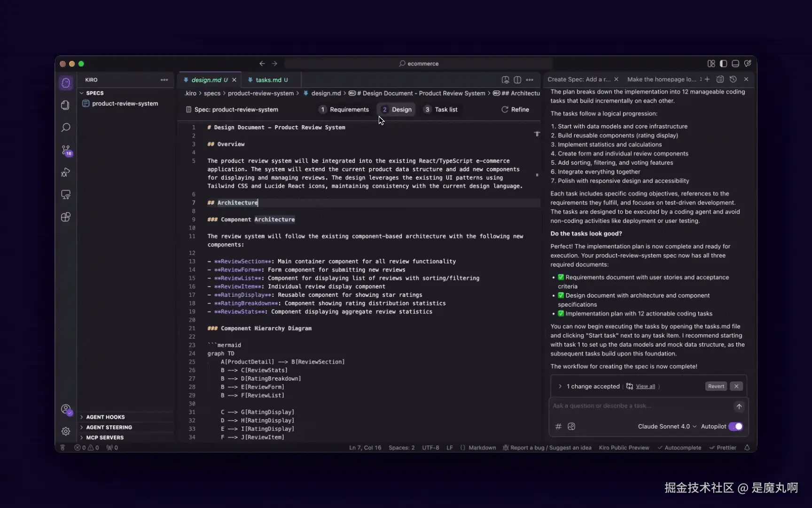
Task: Start a new chat with the plus icon
Action: coord(707,79)
